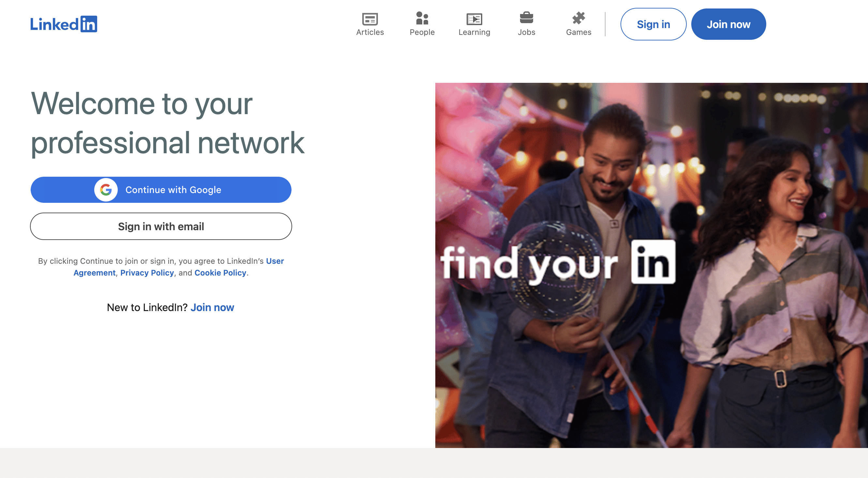The width and height of the screenshot is (868, 478).
Task: Open the Learning video icon
Action: (x=474, y=19)
